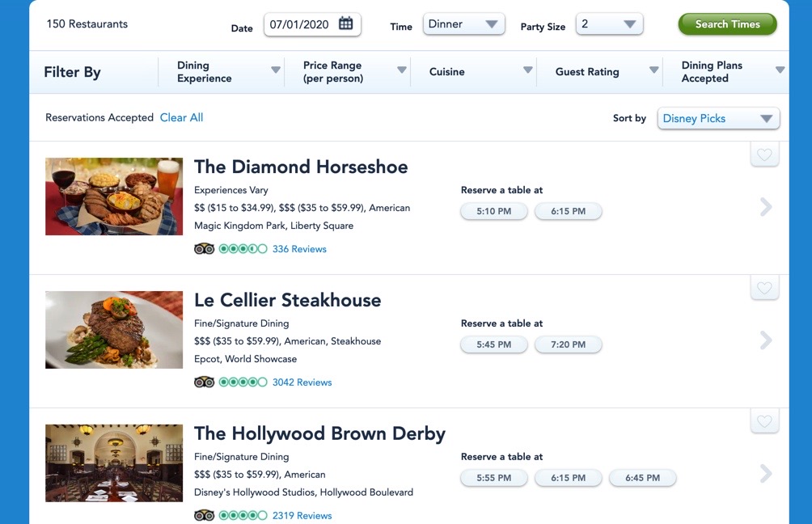Open The Diamond Horseshoe details chevron arrow
This screenshot has width=812, height=524.
click(x=766, y=207)
